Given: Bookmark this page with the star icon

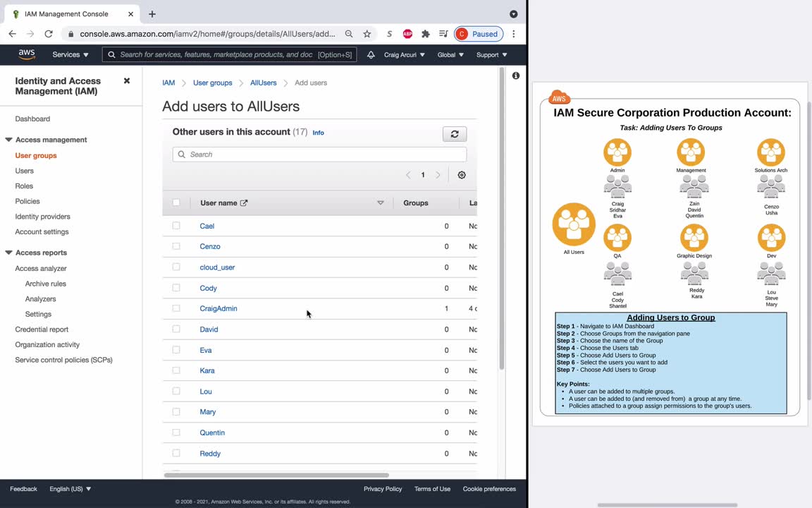Looking at the screenshot, I should click(x=367, y=34).
